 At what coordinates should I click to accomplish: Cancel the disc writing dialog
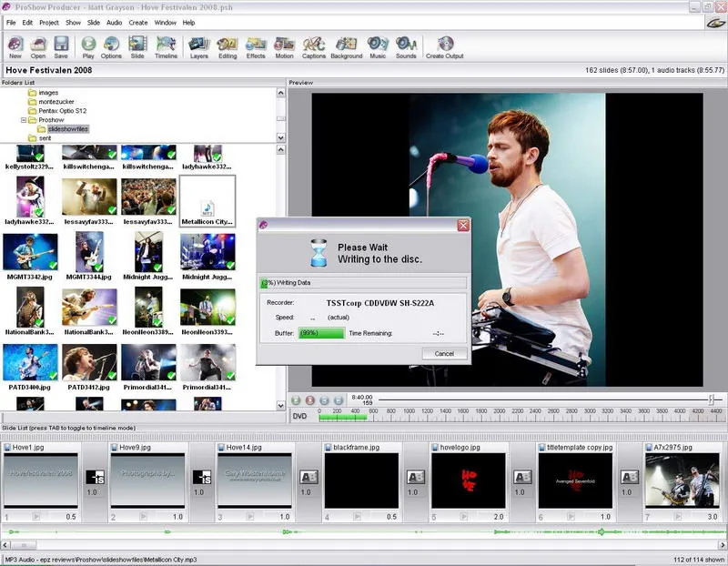[x=444, y=353]
